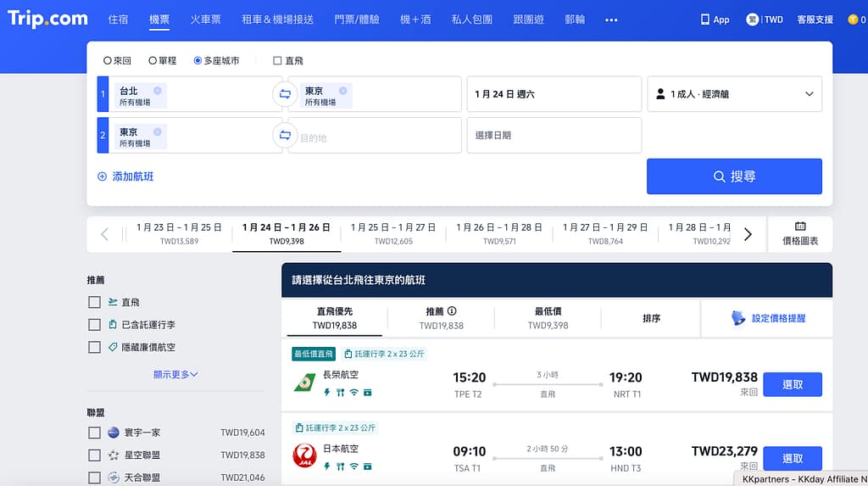Image resolution: width=868 pixels, height=486 pixels.
Task: Click the info icon beside 推薦 tab
Action: coord(452,311)
